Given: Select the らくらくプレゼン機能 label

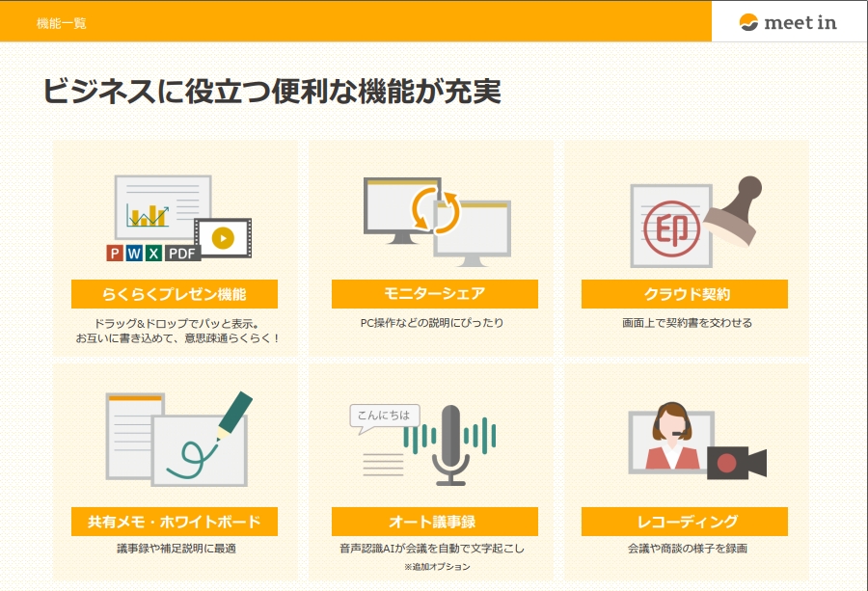Looking at the screenshot, I should (175, 294).
